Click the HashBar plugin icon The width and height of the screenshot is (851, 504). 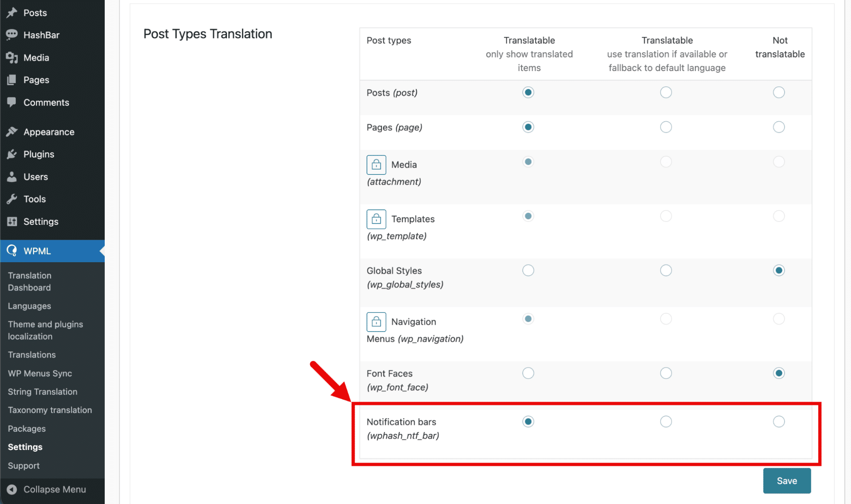pos(11,35)
